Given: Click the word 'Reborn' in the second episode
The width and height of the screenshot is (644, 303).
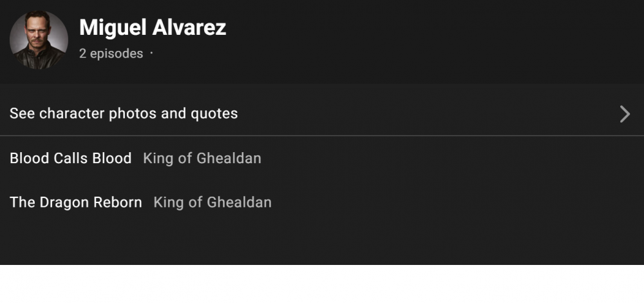Looking at the screenshot, I should [117, 202].
